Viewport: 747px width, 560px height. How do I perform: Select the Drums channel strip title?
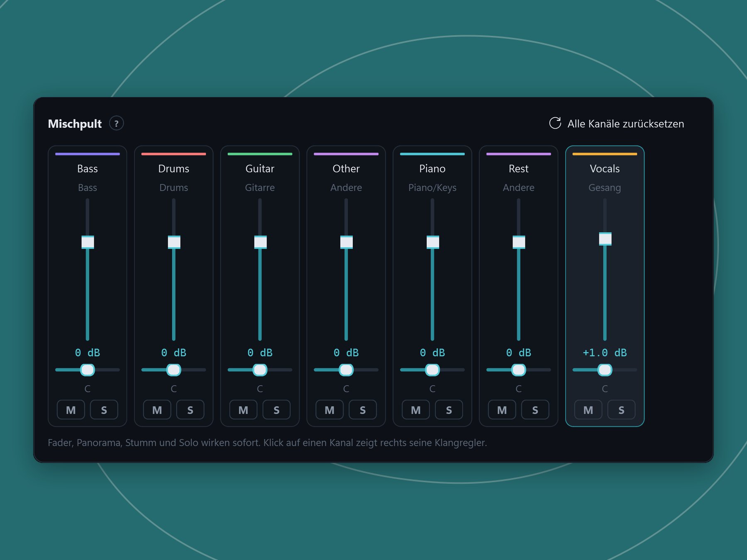173,169
